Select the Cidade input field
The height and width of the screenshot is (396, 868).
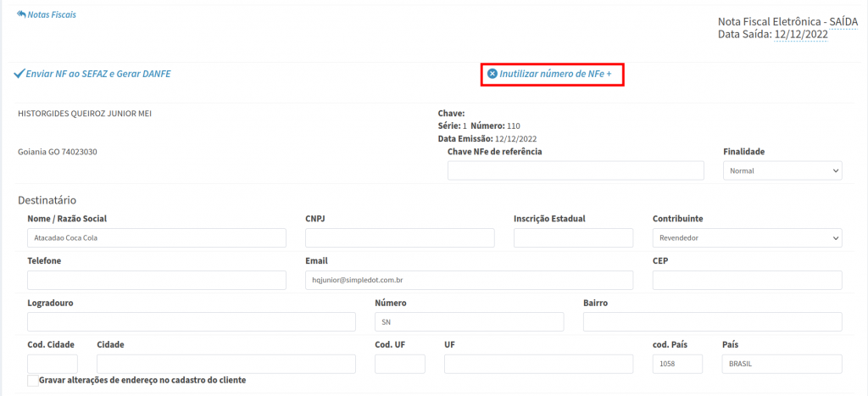[x=226, y=364]
